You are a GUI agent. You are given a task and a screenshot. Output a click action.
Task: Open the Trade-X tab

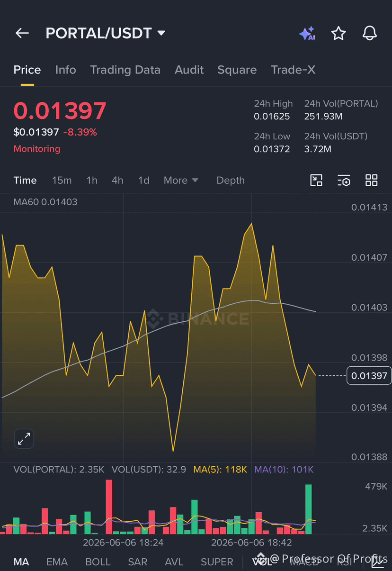[x=293, y=70]
